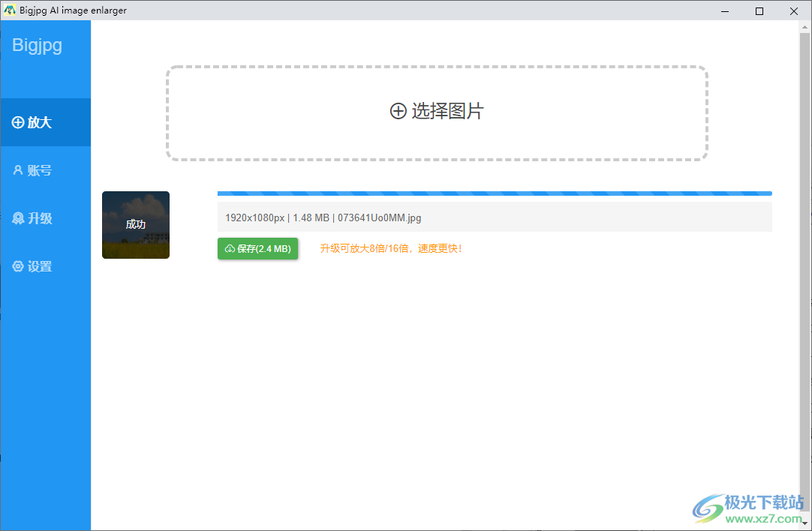The height and width of the screenshot is (531, 812).
Task: Open the 设置 (Settings) gear icon
Action: click(17, 265)
